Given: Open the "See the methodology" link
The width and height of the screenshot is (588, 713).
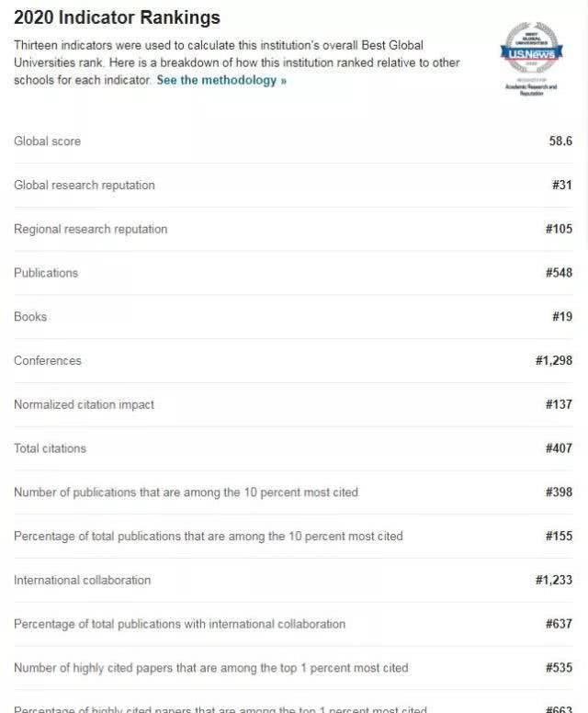Looking at the screenshot, I should point(221,80).
